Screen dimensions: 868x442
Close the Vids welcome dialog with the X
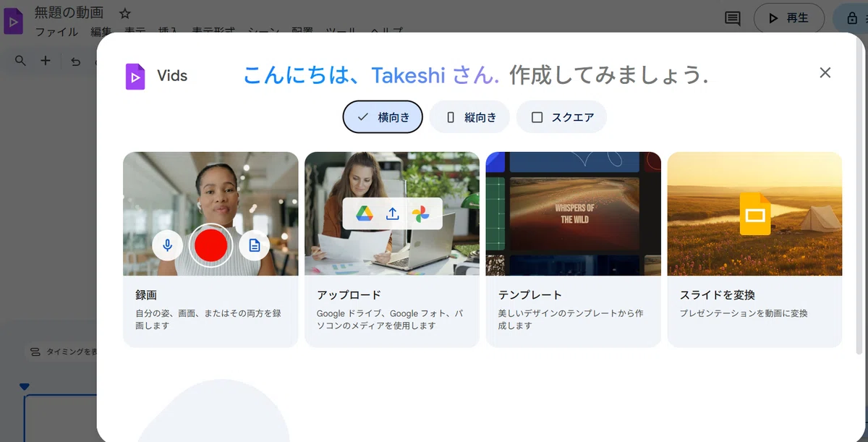(825, 72)
